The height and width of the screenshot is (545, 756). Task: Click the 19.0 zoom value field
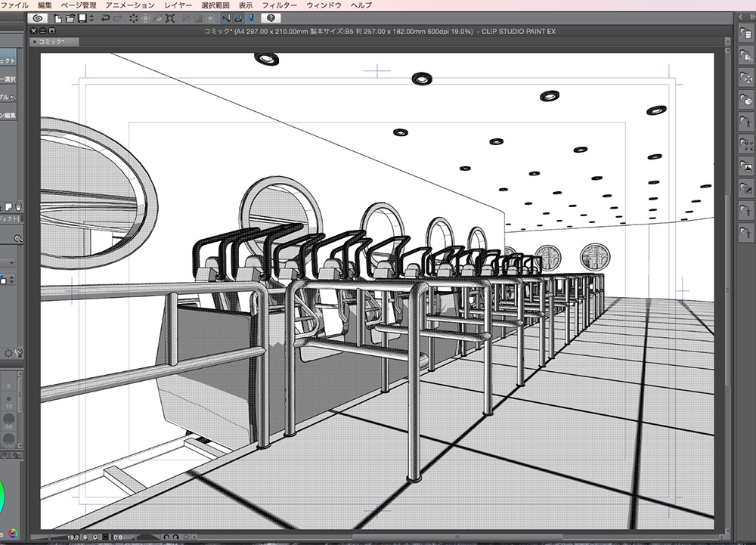pos(73,537)
